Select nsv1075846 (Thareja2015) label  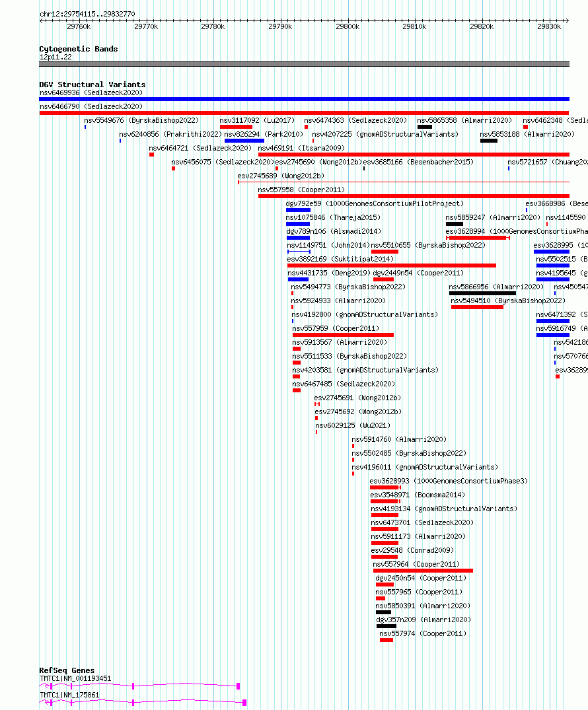click(x=333, y=218)
